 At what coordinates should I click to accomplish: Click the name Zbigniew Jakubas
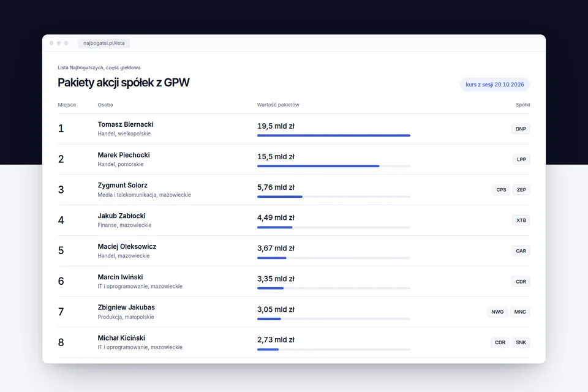[126, 307]
